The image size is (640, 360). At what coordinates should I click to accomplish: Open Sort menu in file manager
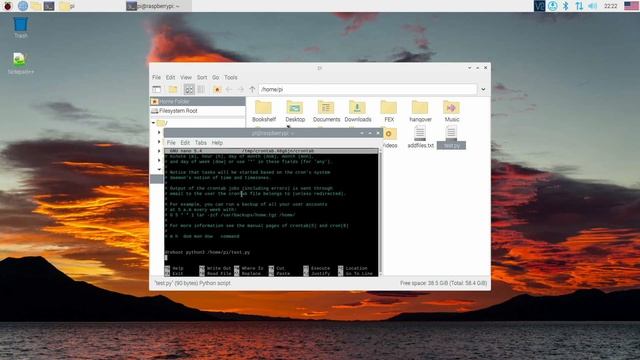202,77
